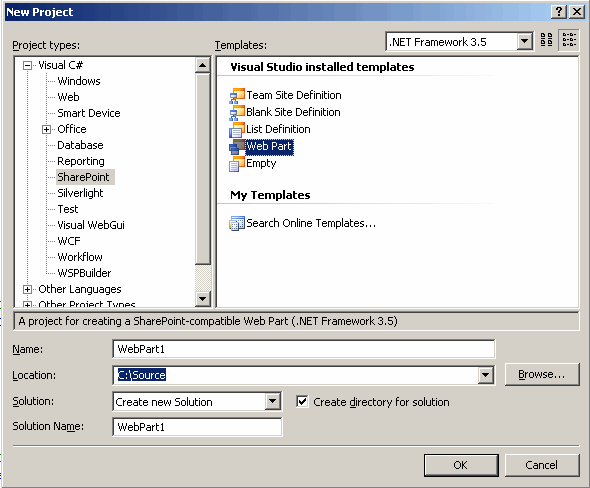
Task: Click the Cancel button
Action: pyautogui.click(x=542, y=465)
